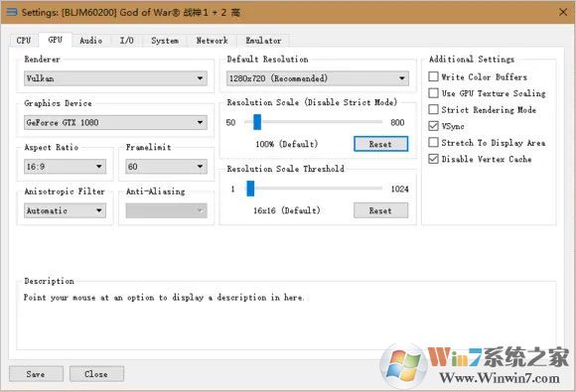Image resolution: width=576 pixels, height=392 pixels.
Task: Expand the Anisotropic Filter Automatic dropdown
Action: pos(65,210)
